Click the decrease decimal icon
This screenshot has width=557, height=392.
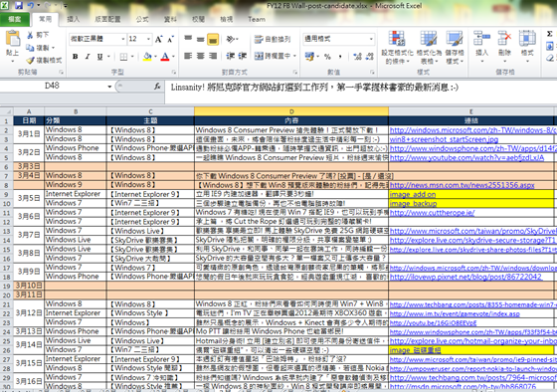point(369,56)
